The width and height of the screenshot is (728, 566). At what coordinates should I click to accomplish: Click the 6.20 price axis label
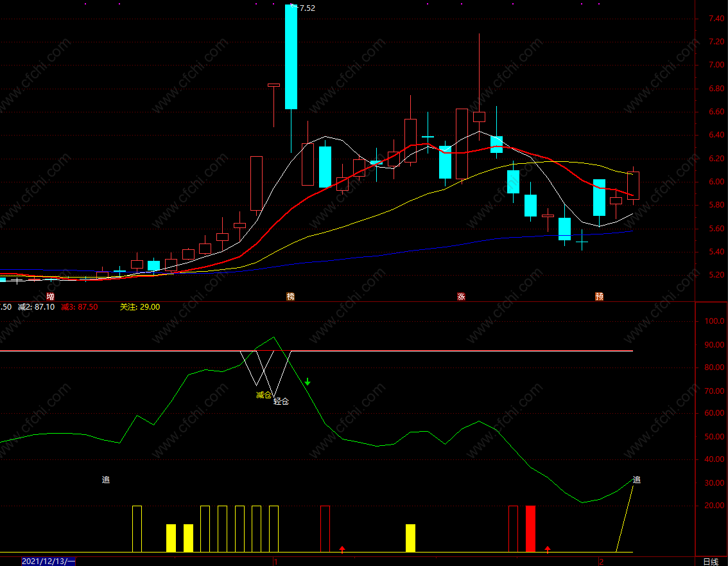[x=716, y=159]
